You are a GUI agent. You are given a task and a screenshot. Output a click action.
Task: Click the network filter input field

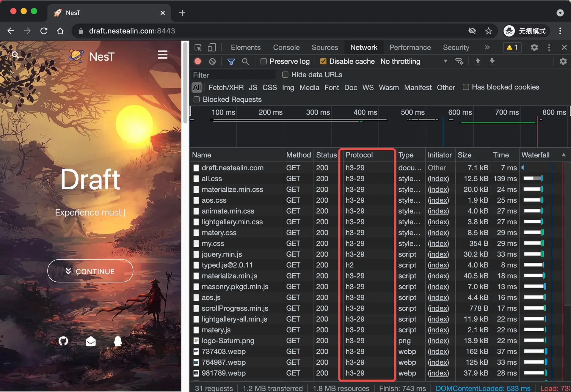233,75
